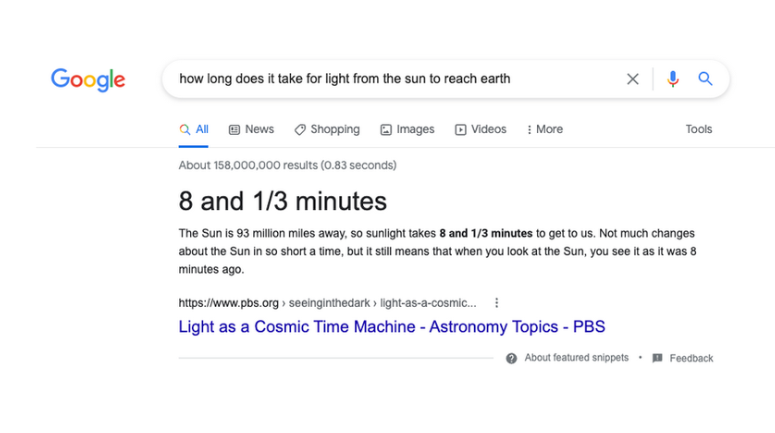Screen dimensions: 775x433
Task: Select the Images tab
Action: tap(407, 129)
